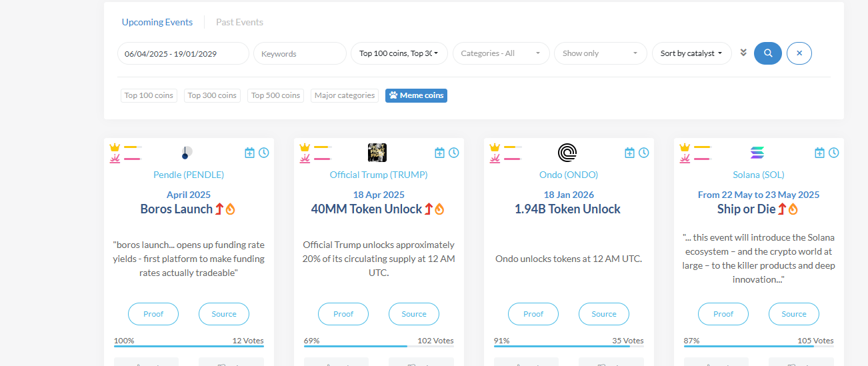Add Solana event to calendar icon
The image size is (868, 366).
tap(820, 153)
